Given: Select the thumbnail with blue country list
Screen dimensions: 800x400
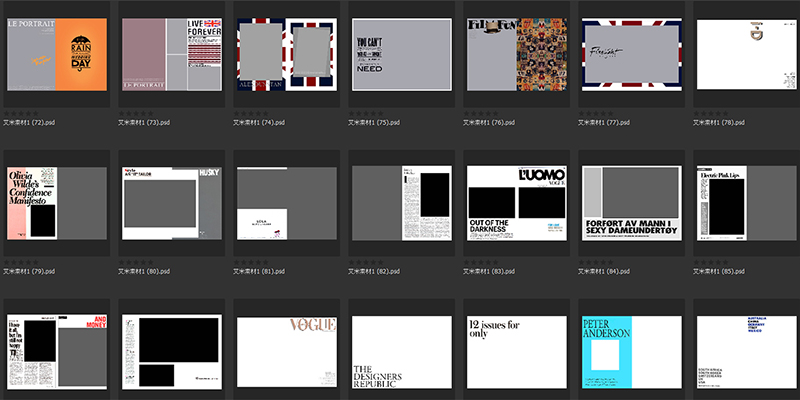Looking at the screenshot, I should (747, 352).
